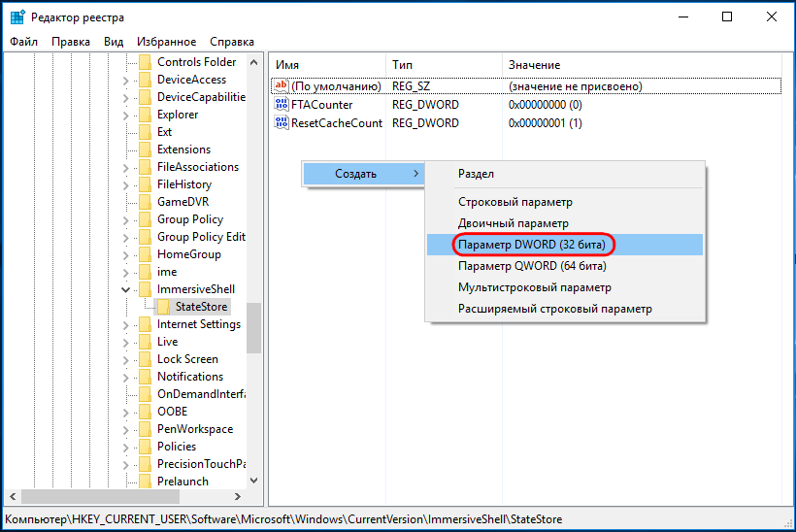Click the Создать context menu item
796x532 pixels.
(x=355, y=174)
